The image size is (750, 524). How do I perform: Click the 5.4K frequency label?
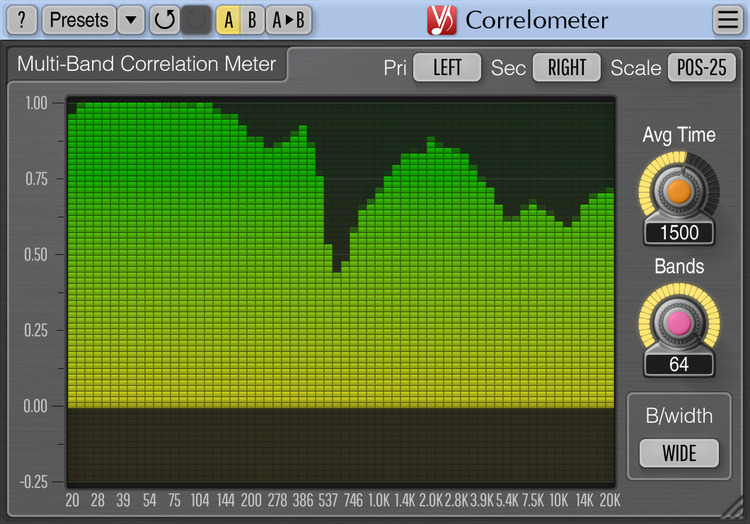(x=507, y=501)
